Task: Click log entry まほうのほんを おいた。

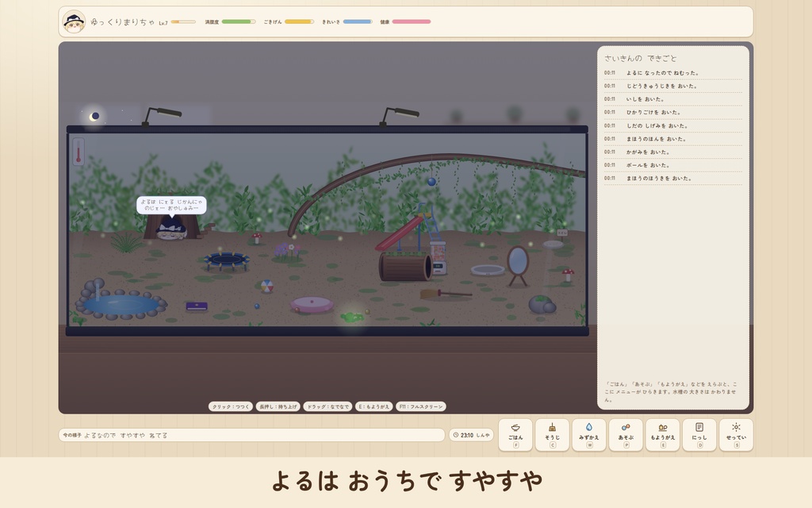Action: tap(673, 139)
